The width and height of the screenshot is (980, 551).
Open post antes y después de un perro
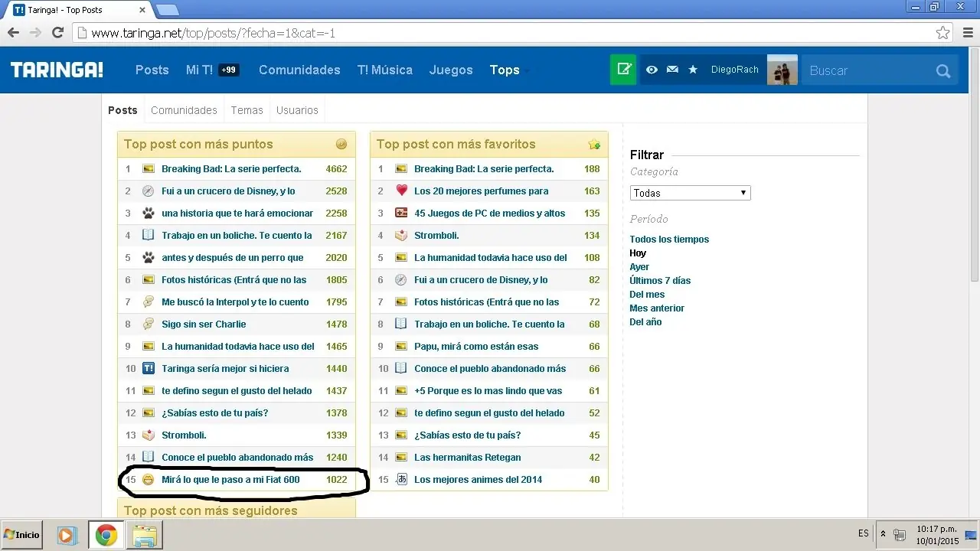coord(233,258)
